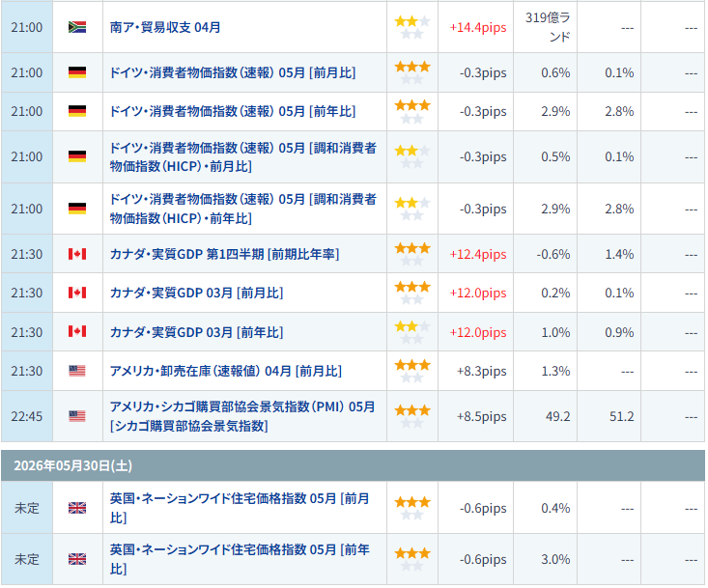Click German flag beside CPI 前年比 row

tap(77, 111)
